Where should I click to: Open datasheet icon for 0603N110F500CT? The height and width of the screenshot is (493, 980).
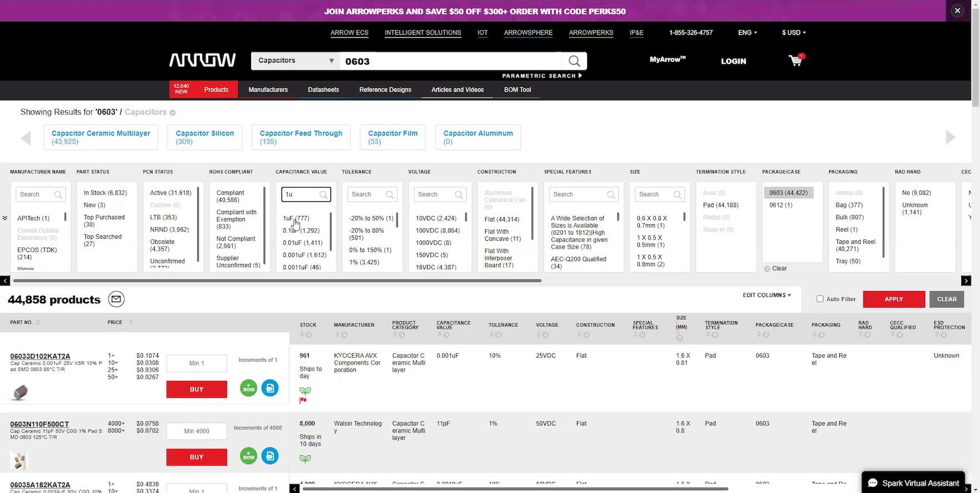point(270,456)
